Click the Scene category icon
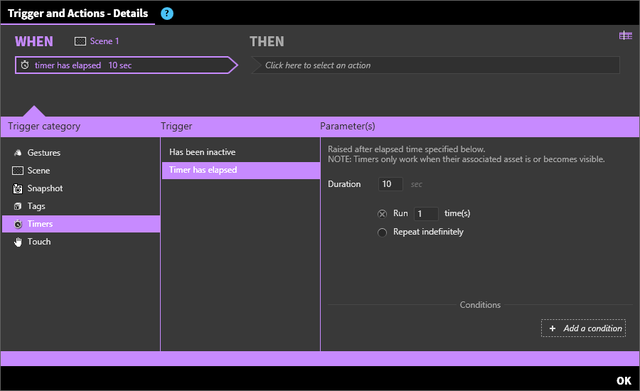The width and height of the screenshot is (640, 391). click(18, 171)
